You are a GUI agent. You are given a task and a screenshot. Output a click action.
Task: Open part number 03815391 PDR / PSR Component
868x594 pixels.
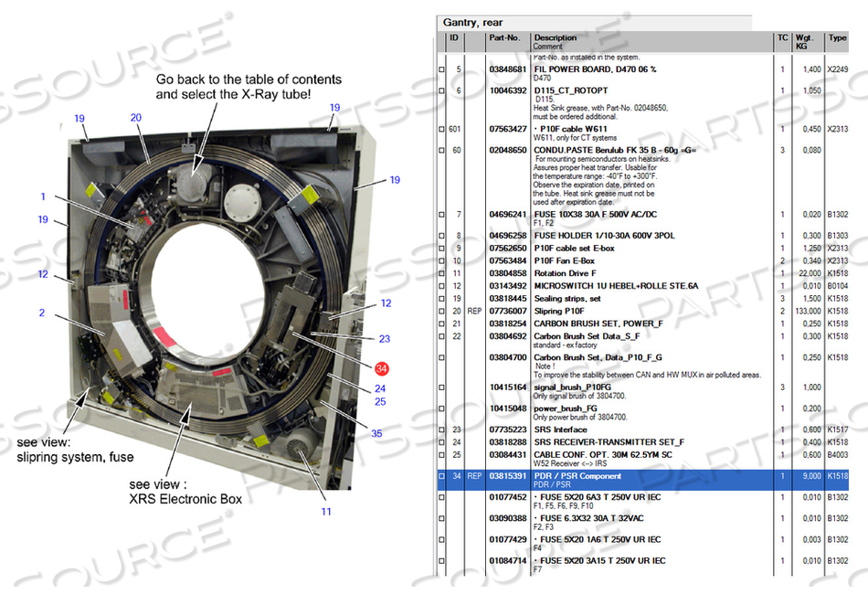click(507, 476)
